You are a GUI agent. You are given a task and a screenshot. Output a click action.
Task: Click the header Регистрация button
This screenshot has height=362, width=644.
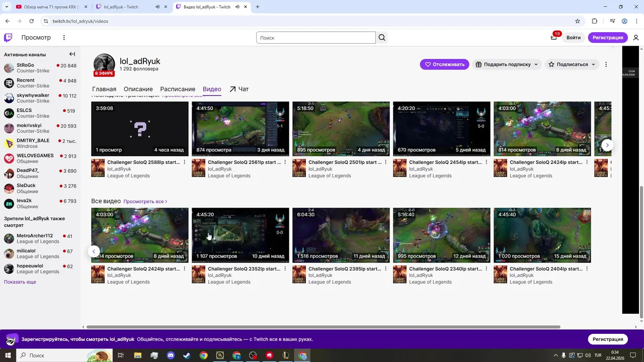(608, 38)
